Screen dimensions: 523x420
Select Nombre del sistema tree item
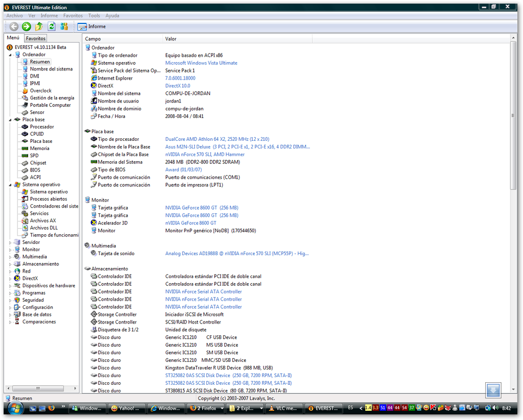tap(52, 69)
